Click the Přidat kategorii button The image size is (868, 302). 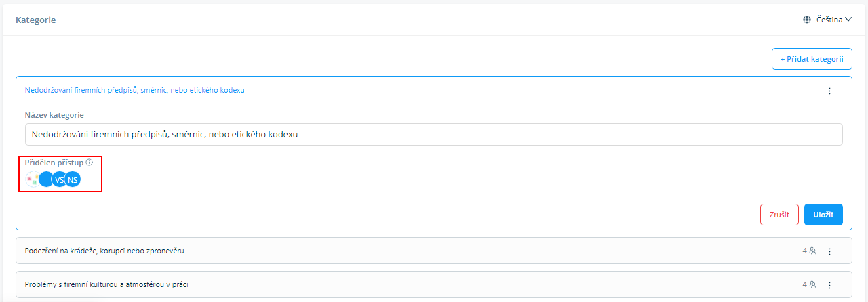point(812,59)
